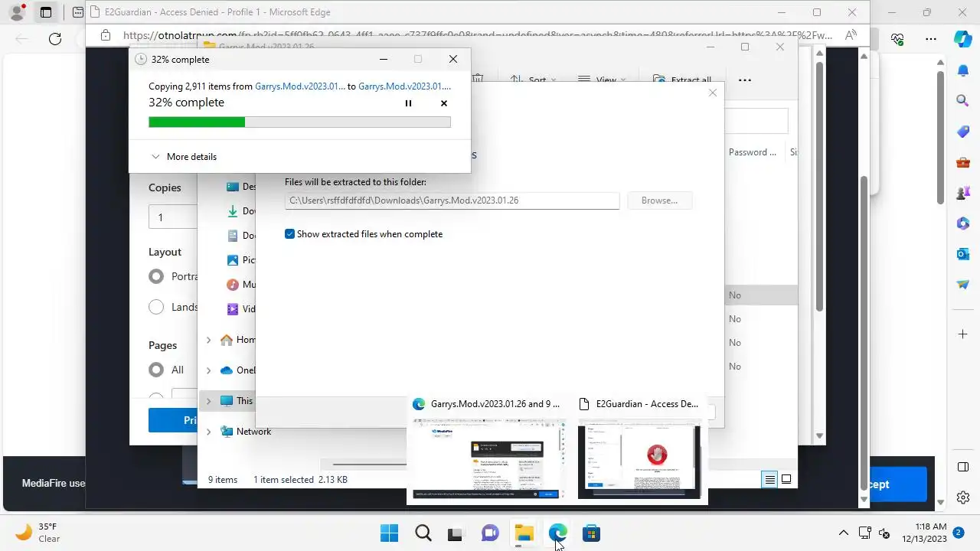Image resolution: width=980 pixels, height=551 pixels.
Task: Open Music folder icon in navigation pane
Action: (x=233, y=285)
